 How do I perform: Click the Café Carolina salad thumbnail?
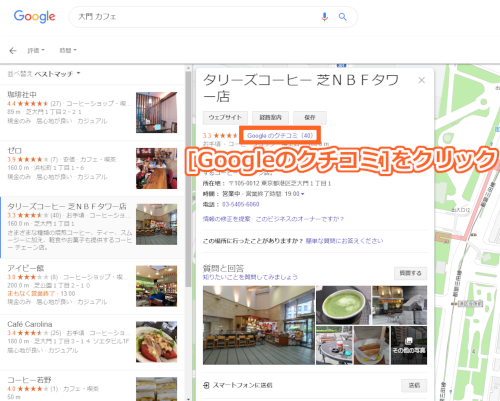(156, 342)
